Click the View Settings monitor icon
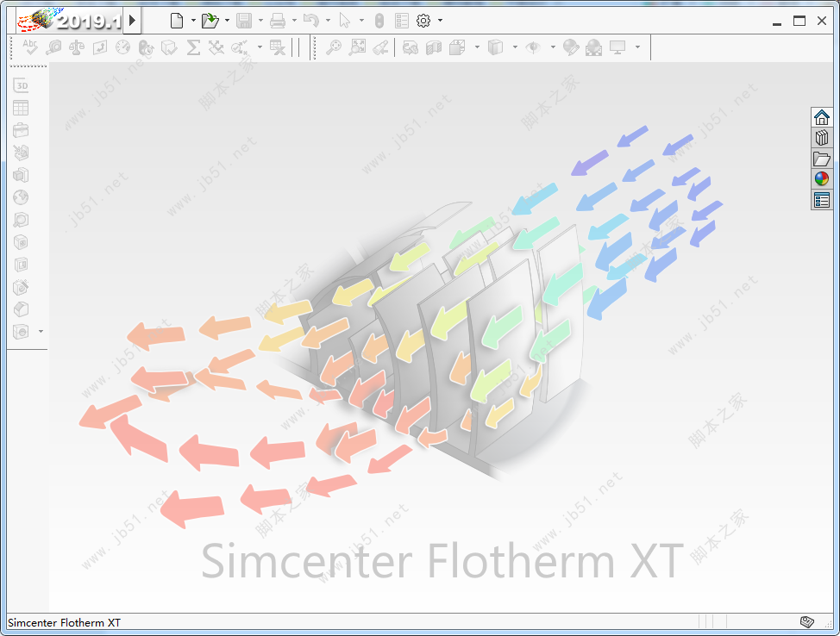The height and width of the screenshot is (636, 840). coord(617,47)
